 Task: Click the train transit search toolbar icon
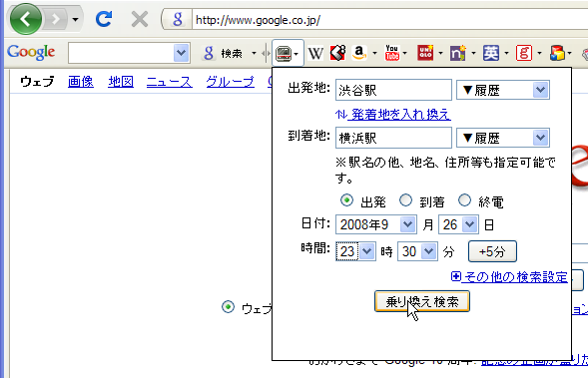pos(284,54)
